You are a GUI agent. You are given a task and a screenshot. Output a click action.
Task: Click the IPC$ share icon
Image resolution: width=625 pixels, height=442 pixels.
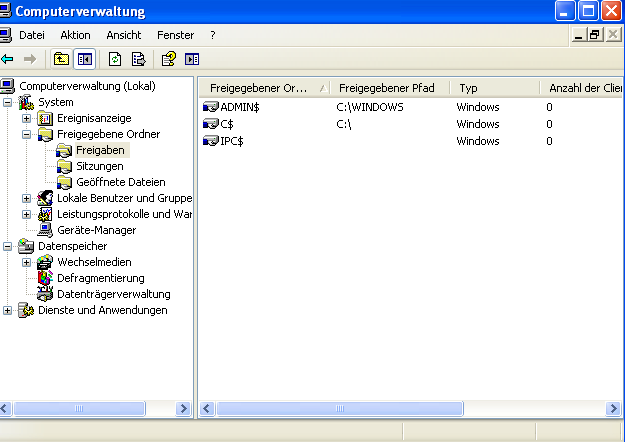pyautogui.click(x=210, y=141)
